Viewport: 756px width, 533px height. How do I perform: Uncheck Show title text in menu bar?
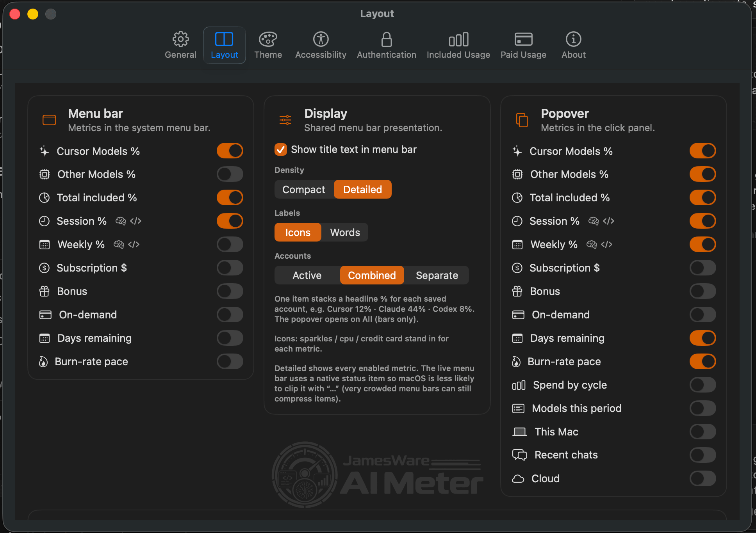[281, 149]
